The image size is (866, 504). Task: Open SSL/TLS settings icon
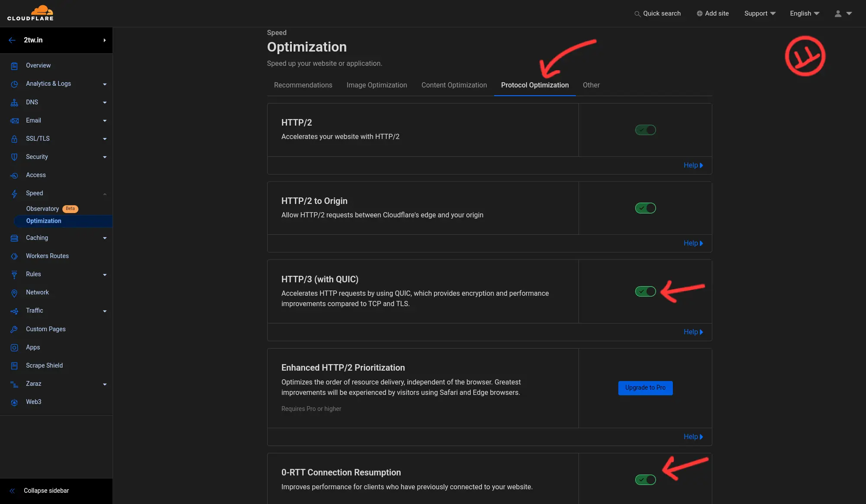click(14, 139)
